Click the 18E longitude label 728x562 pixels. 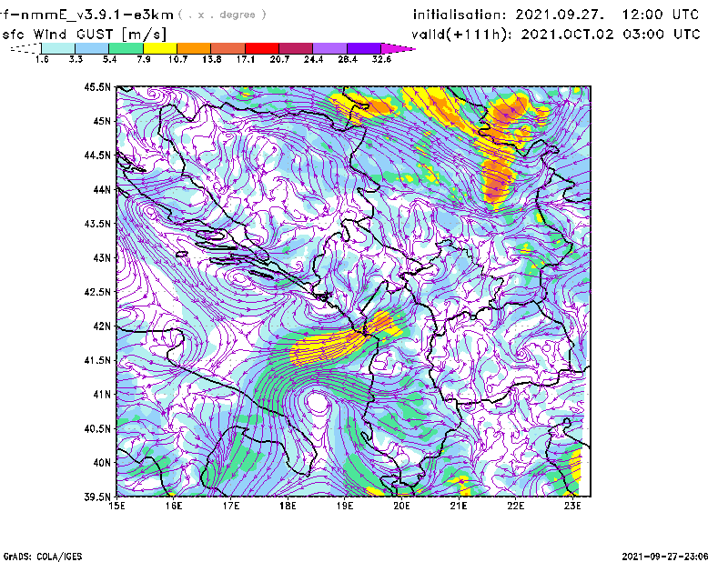[288, 506]
